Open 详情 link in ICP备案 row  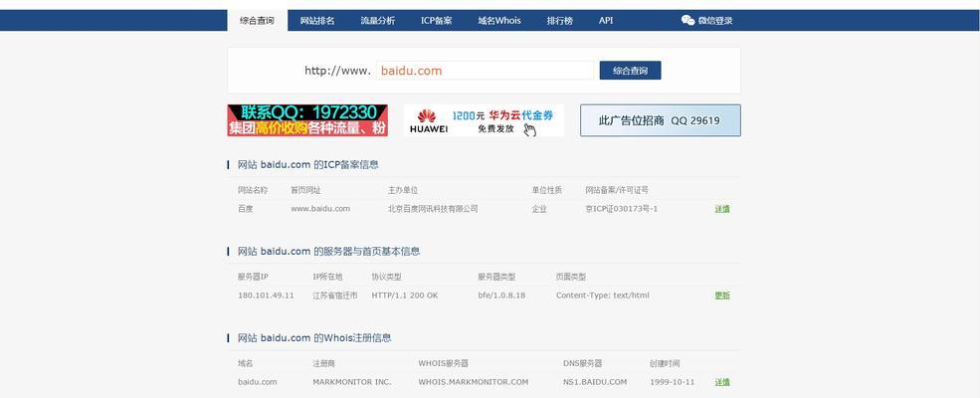coord(722,209)
